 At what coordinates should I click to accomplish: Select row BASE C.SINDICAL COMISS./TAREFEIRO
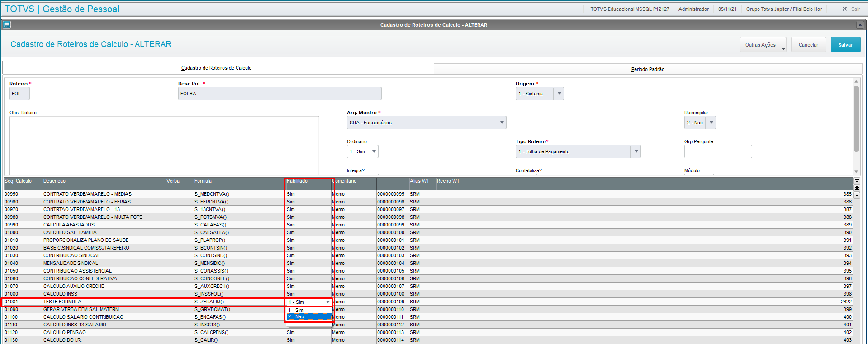click(x=428, y=248)
